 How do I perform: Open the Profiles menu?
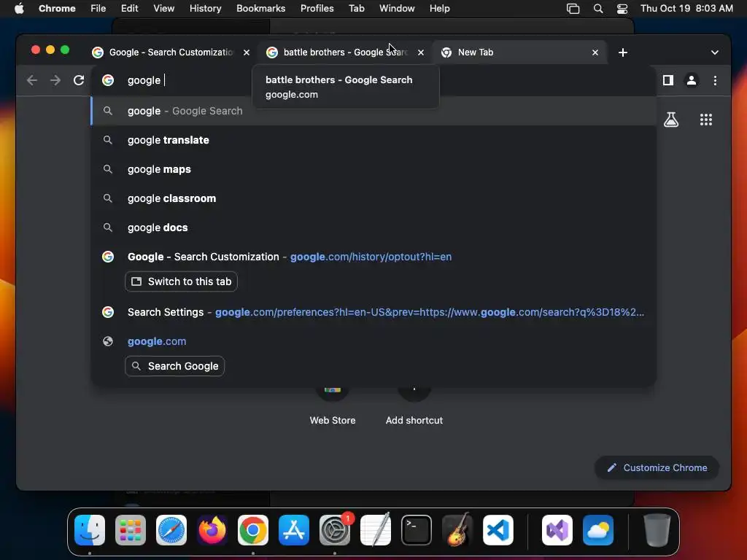pos(317,9)
